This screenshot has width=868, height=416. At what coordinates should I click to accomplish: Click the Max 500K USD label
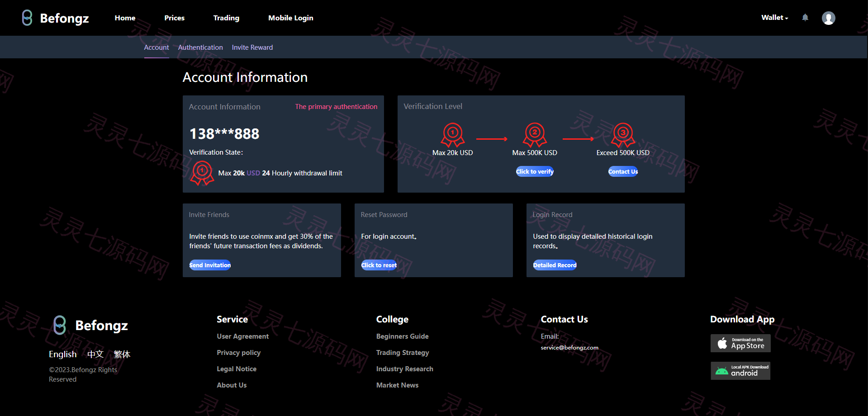coord(535,153)
